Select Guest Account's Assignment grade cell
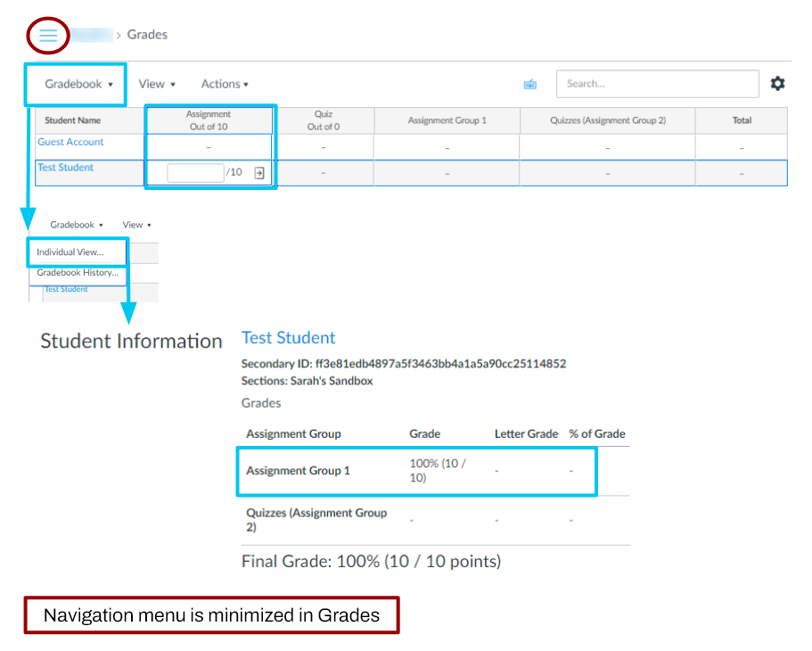812x651 pixels. click(x=209, y=147)
